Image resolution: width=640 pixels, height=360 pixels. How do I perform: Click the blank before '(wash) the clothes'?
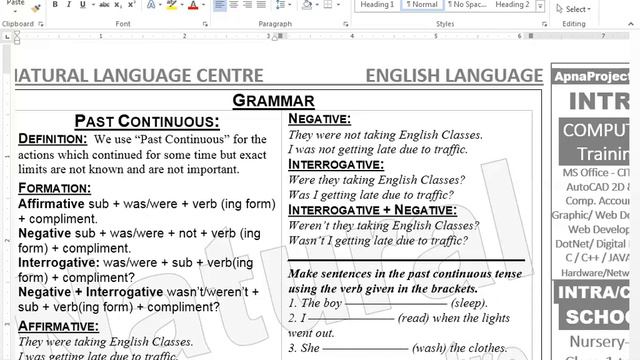point(365,349)
